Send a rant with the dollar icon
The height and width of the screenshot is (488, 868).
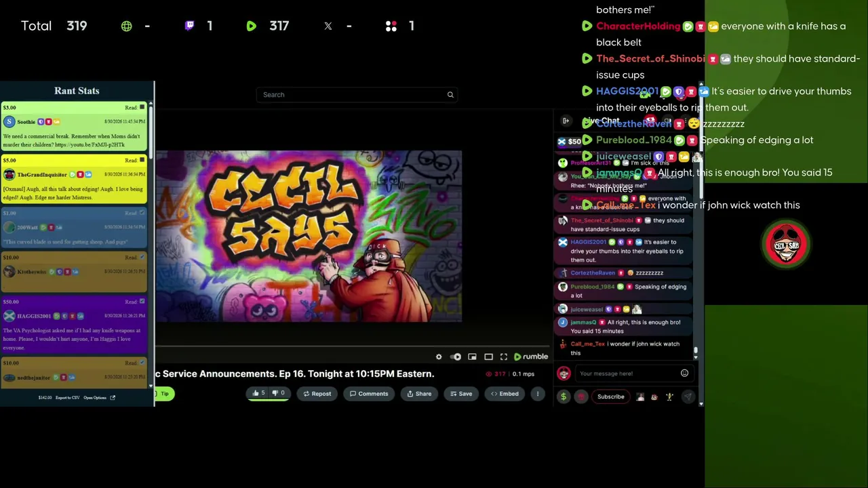click(x=564, y=397)
